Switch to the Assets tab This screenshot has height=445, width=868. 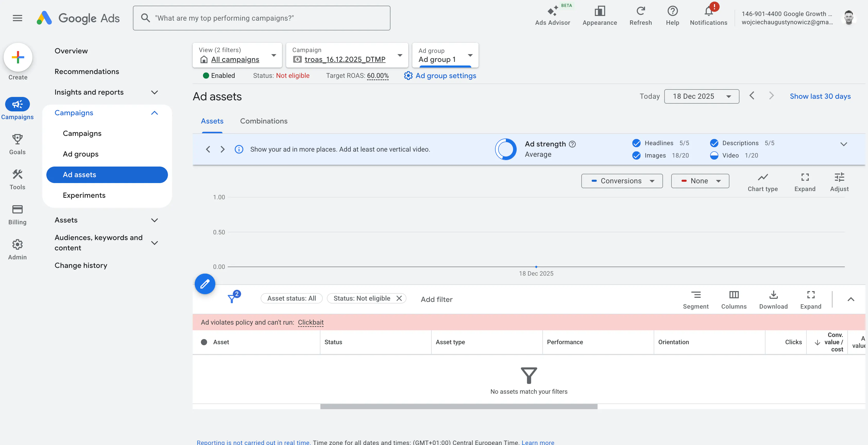coord(212,121)
